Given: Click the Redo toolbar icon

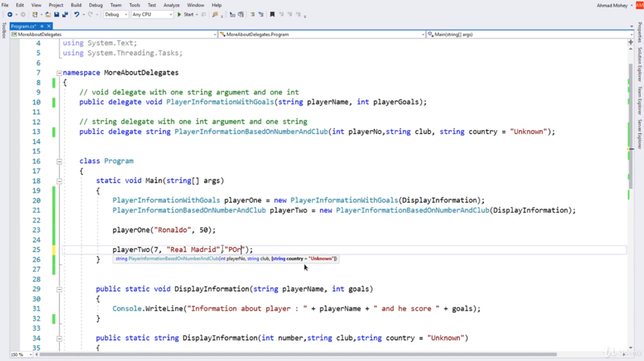Looking at the screenshot, I should pyautogui.click(x=90, y=14).
